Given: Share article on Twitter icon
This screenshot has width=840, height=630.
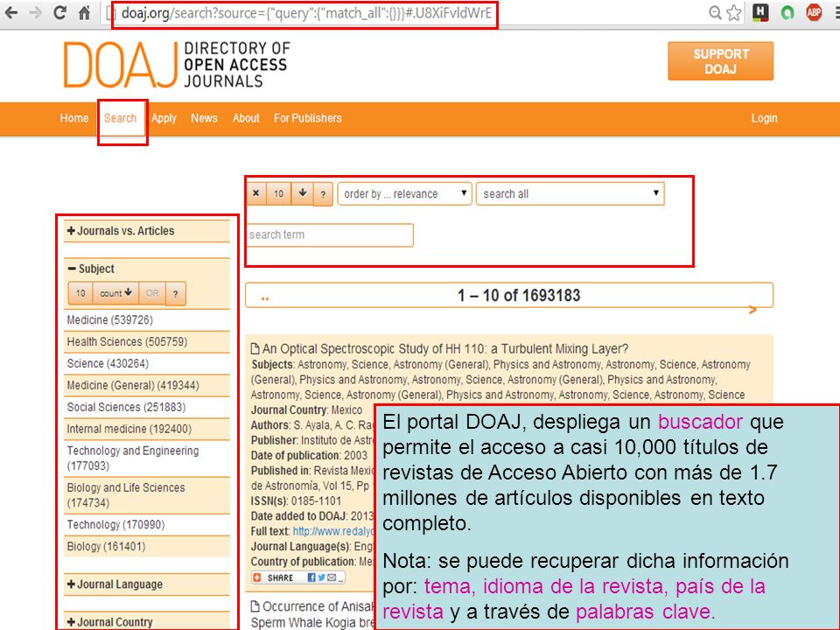Looking at the screenshot, I should click(x=321, y=577).
